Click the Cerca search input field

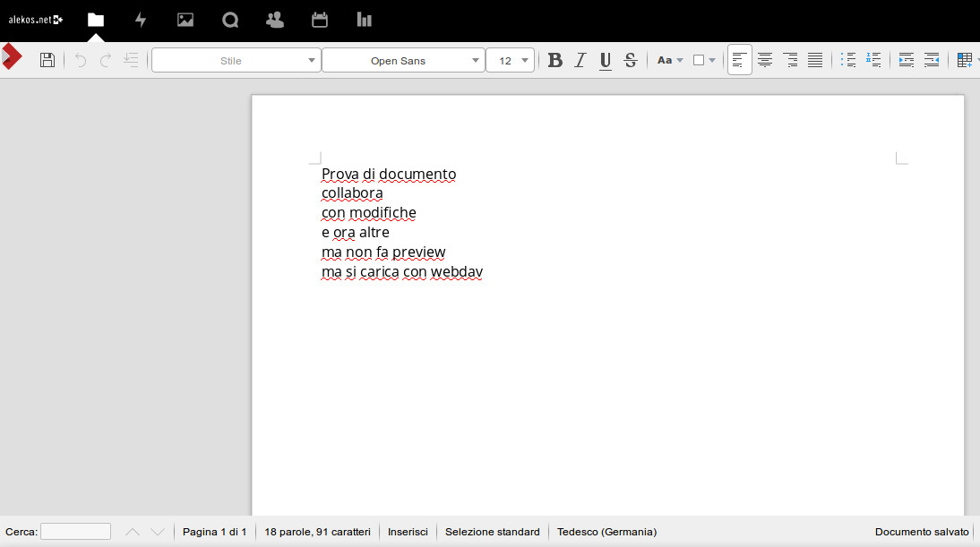point(75,532)
